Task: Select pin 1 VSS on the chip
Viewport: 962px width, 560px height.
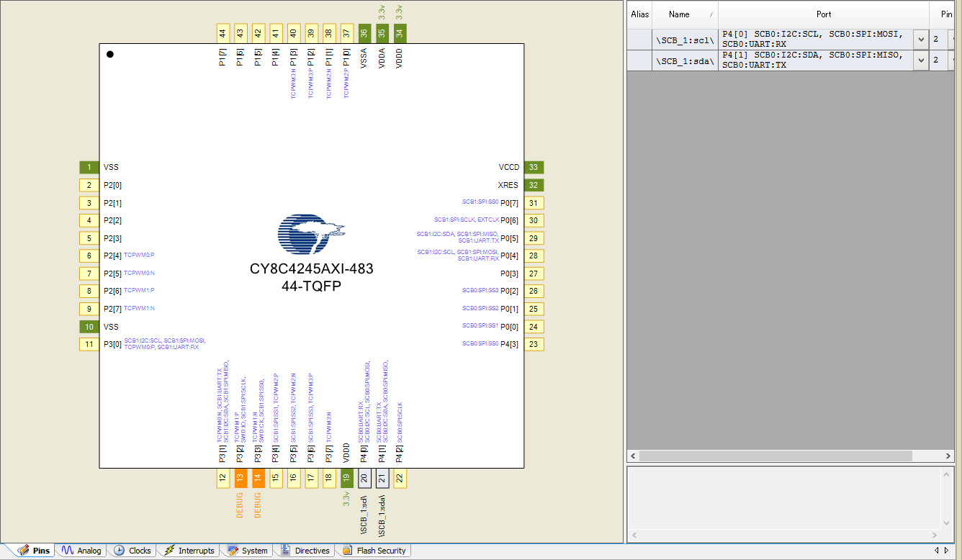Action: (89, 167)
